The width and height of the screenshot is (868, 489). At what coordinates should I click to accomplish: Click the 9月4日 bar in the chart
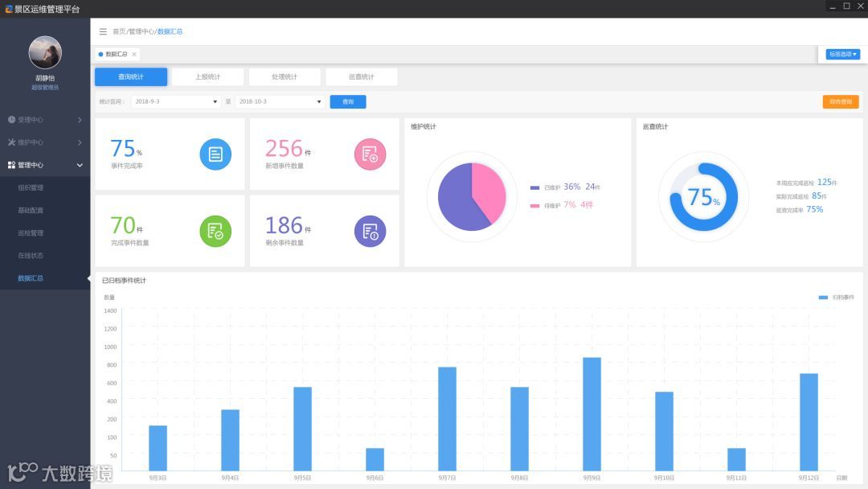(x=231, y=440)
